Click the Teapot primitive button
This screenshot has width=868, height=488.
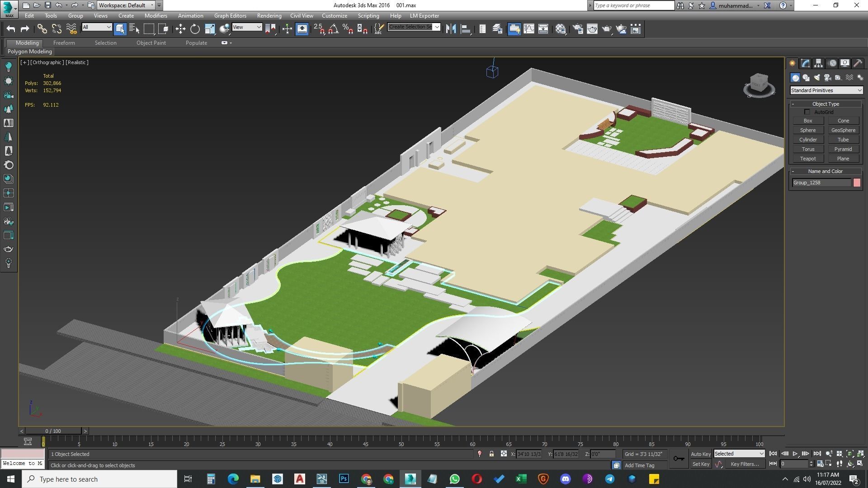(x=807, y=159)
